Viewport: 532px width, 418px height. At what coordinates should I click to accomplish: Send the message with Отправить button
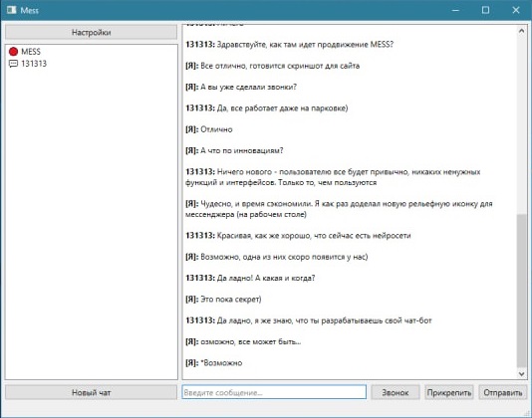click(503, 392)
